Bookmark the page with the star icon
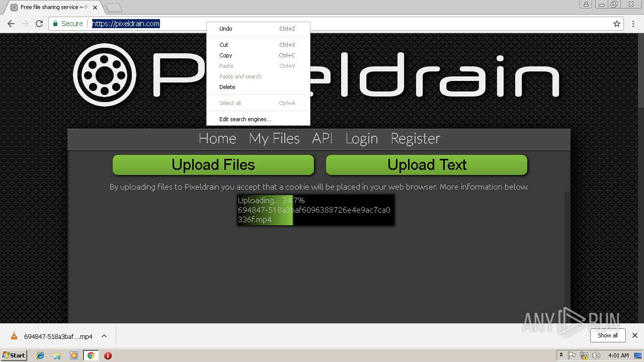Viewport: 644px width, 362px height. pos(617,24)
